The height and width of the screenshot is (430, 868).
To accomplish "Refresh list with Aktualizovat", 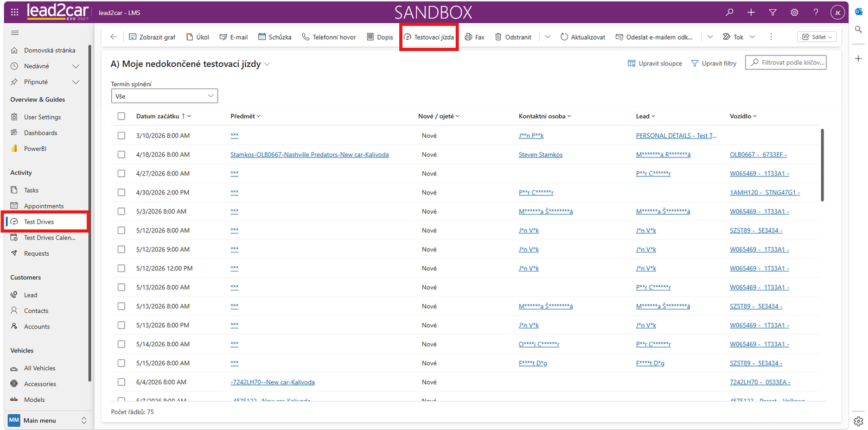I will (583, 37).
